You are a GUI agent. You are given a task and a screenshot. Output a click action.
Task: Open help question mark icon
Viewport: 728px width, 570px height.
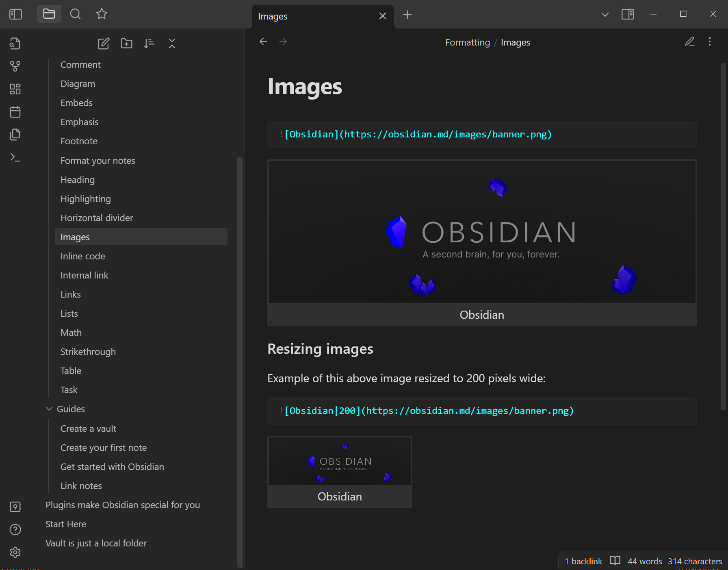pos(15,529)
